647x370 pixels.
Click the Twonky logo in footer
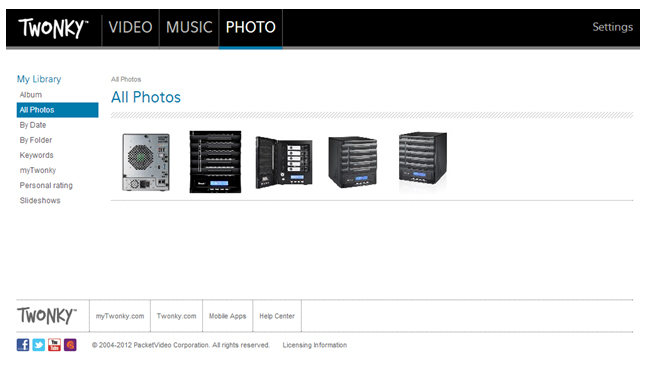[47, 316]
